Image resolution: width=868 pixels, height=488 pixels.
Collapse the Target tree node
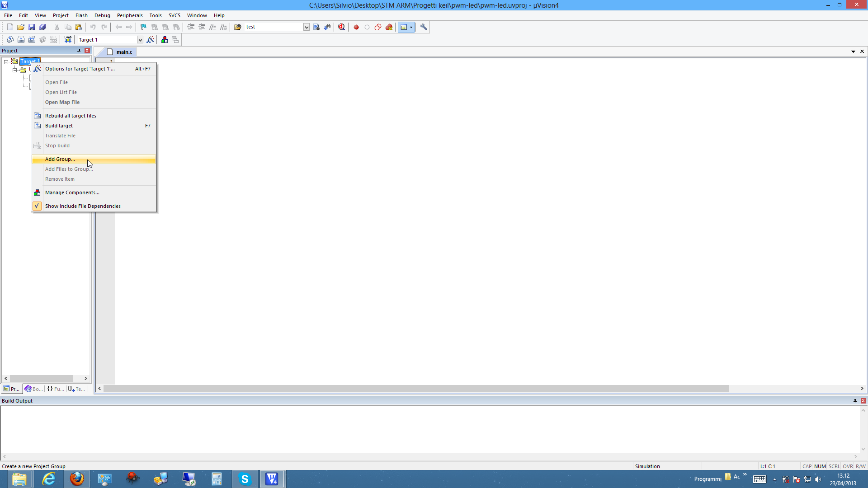pos(6,61)
